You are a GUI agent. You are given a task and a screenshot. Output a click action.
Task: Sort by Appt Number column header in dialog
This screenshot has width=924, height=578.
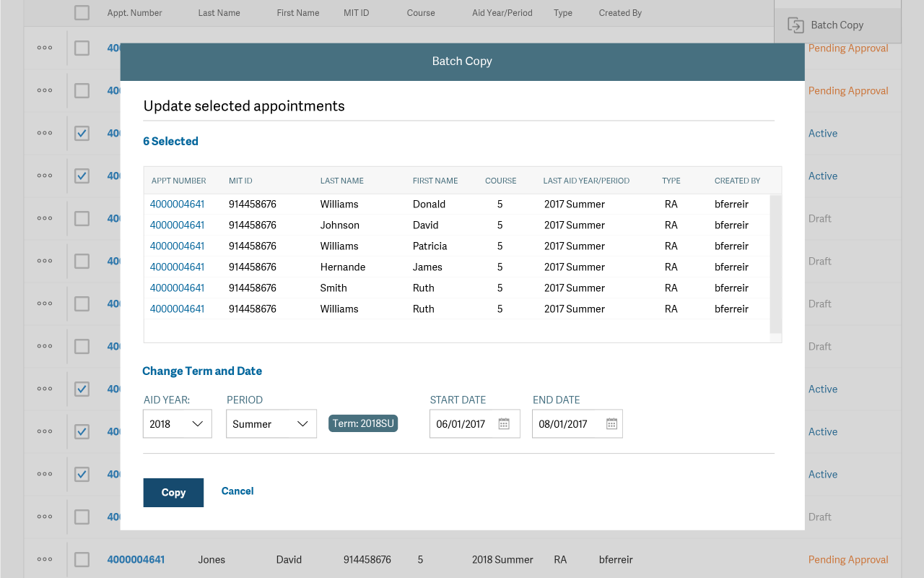(x=178, y=181)
